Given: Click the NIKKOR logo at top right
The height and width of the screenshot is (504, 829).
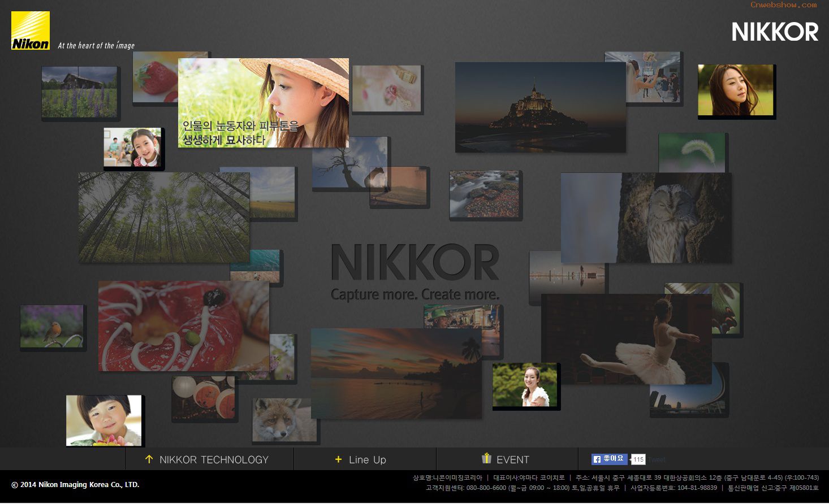Looking at the screenshot, I should (x=775, y=32).
